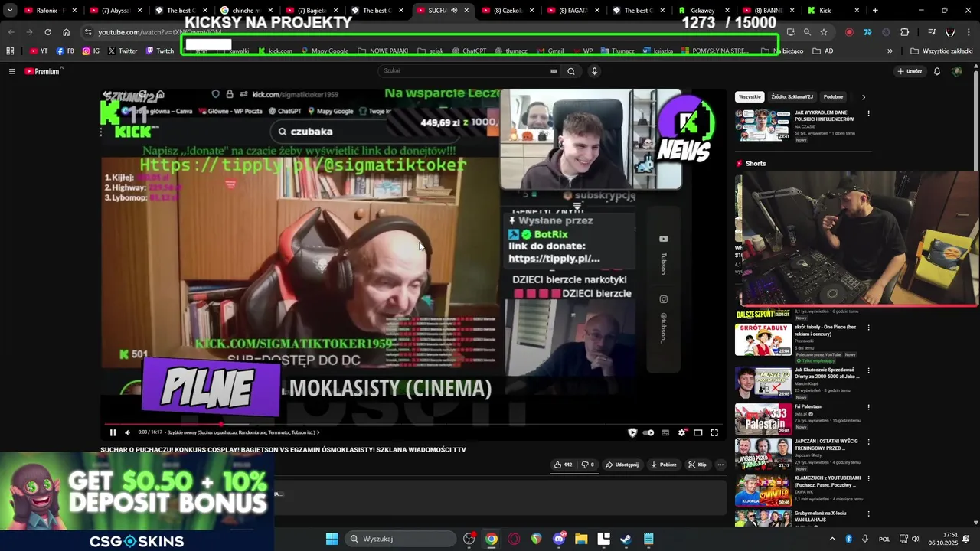Open the Twitter bookmark
Viewport: 980px width, 551px height.
[122, 51]
